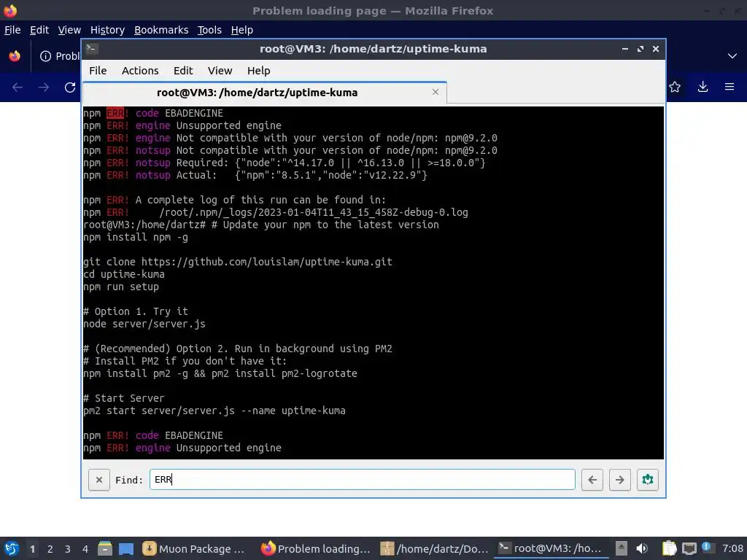747x560 pixels.
Task: Click 'notsup Required' node version line
Action: coord(285,163)
